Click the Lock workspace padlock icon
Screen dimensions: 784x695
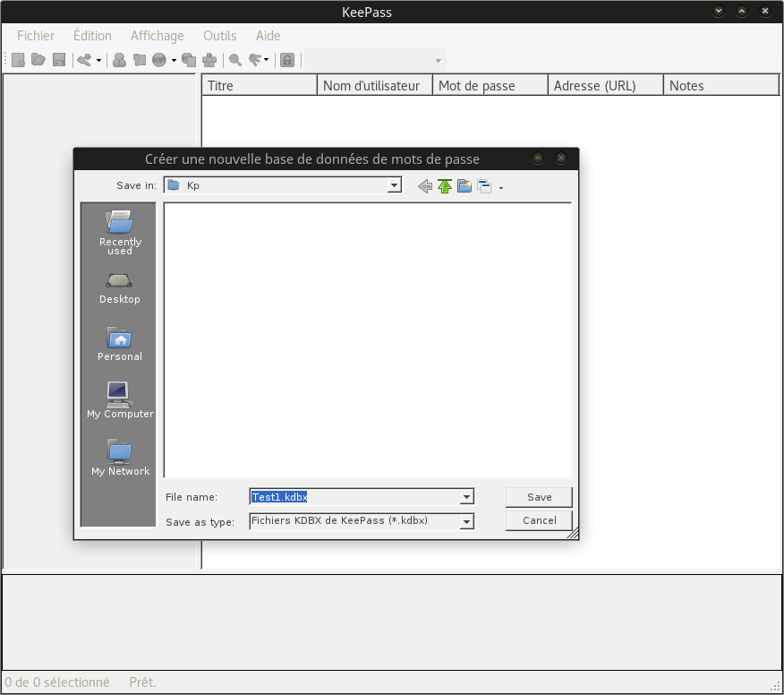point(287,60)
